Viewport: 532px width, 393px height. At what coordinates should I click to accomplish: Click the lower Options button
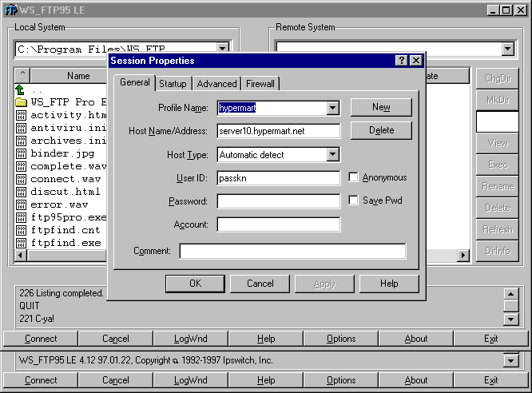click(x=341, y=380)
